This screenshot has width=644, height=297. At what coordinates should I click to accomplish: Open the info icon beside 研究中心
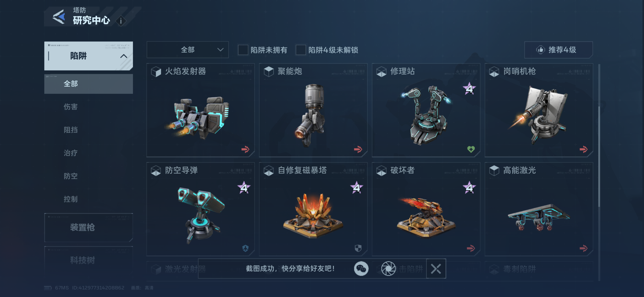coord(121,21)
